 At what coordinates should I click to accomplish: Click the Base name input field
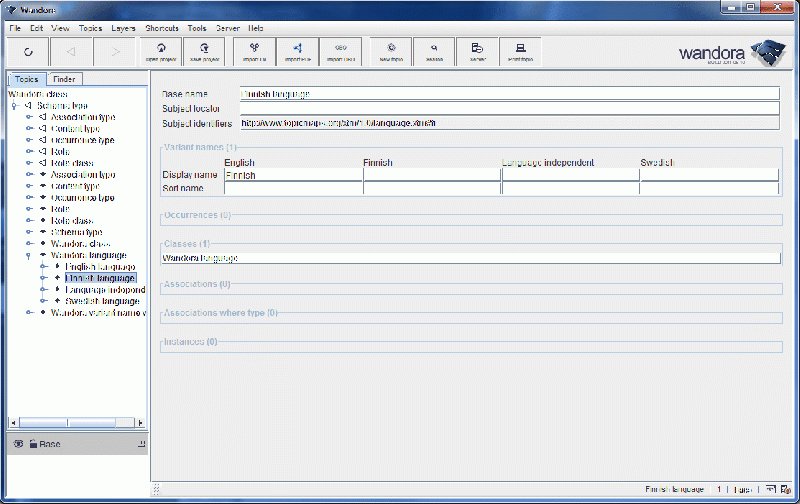click(x=509, y=94)
